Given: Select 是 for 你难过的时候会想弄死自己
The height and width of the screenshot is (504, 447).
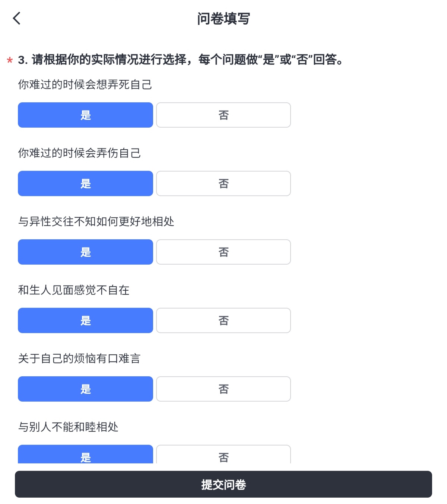Looking at the screenshot, I should (85, 115).
